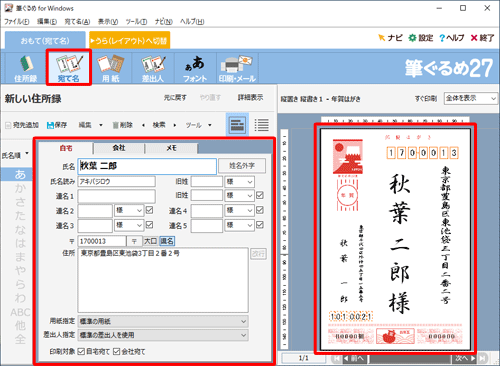Switch to card view icon

237,125
